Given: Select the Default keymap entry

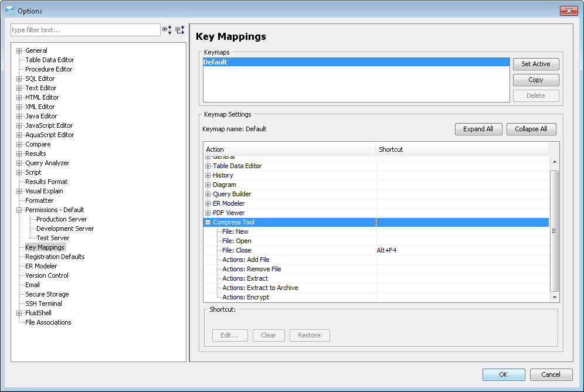Looking at the screenshot, I should (x=356, y=62).
